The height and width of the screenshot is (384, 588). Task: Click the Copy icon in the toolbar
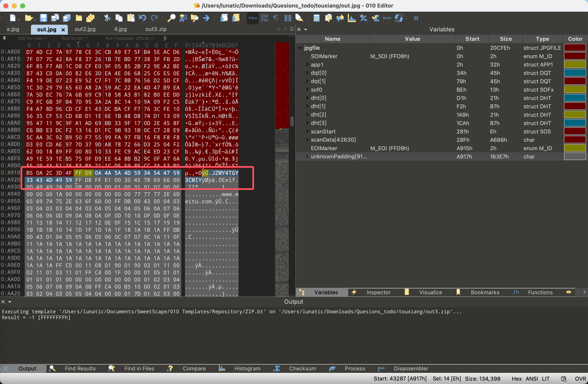point(119,18)
